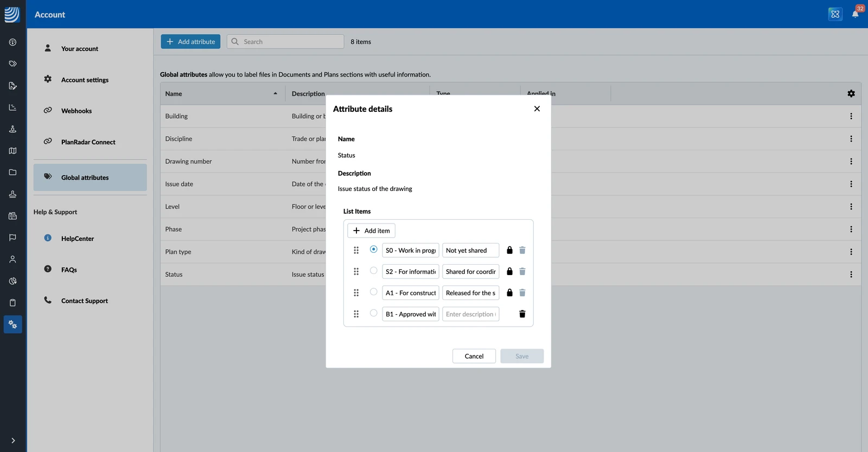Open three-dot menu for Issue date row
This screenshot has width=868, height=452.
coord(851,184)
